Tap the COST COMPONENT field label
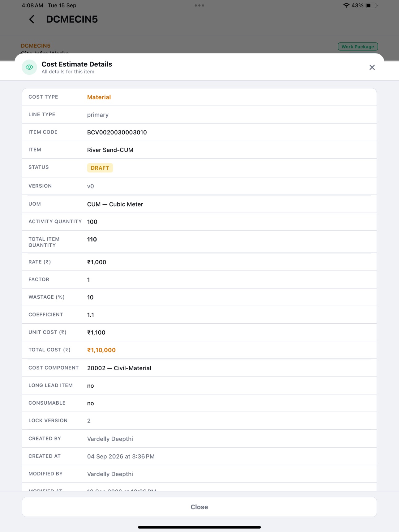Viewport: 399px width, 532px height. [x=54, y=368]
